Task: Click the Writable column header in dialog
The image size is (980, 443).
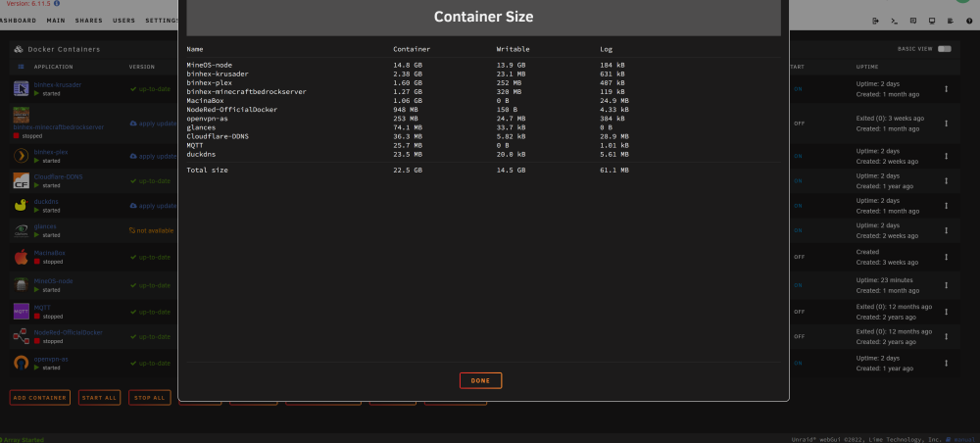Action: [x=514, y=49]
